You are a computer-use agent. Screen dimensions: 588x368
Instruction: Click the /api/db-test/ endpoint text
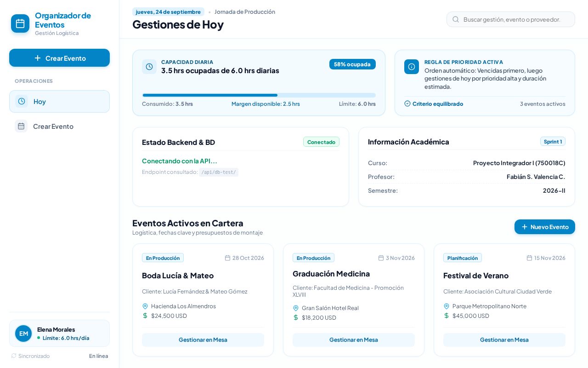pos(219,172)
